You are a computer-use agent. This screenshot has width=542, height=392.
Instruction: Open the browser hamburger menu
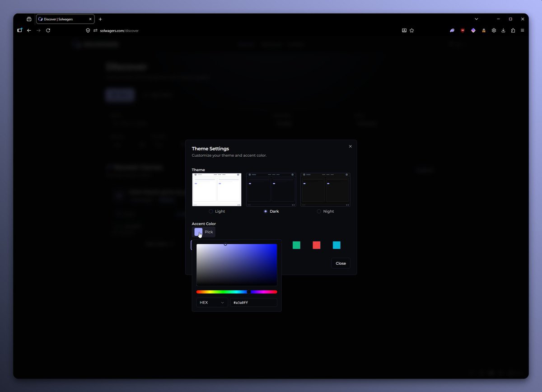tap(523, 31)
